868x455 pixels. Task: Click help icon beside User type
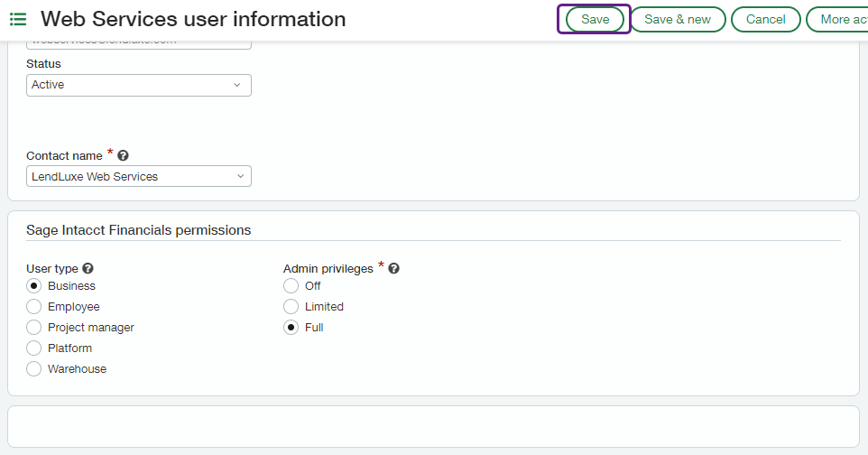[x=88, y=268]
